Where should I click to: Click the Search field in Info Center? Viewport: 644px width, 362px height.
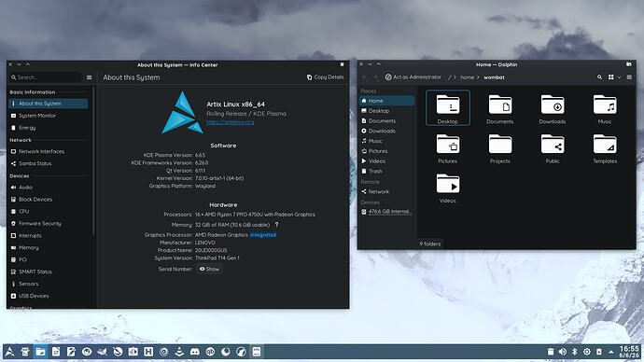point(45,77)
